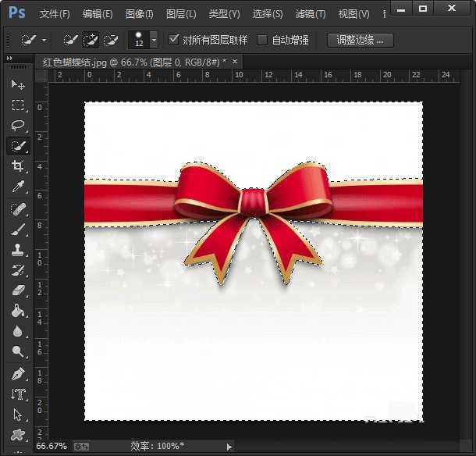Open the brush size picker dropdown

pos(154,40)
